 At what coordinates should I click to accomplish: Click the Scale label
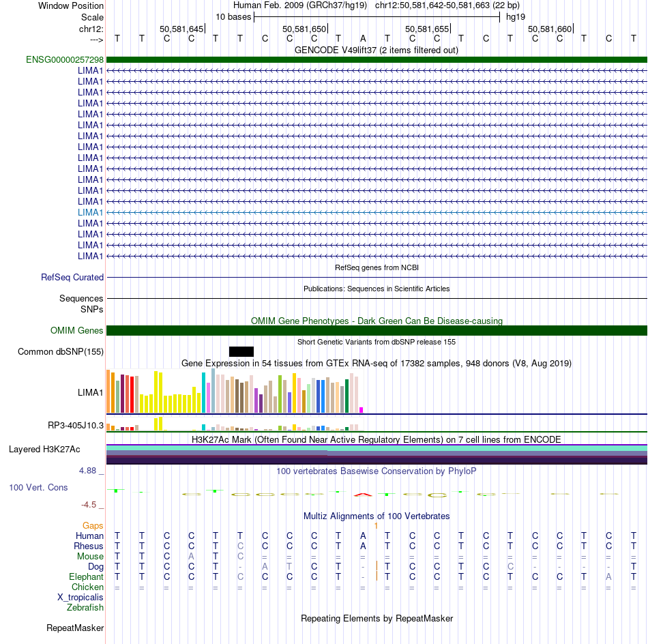click(x=92, y=17)
